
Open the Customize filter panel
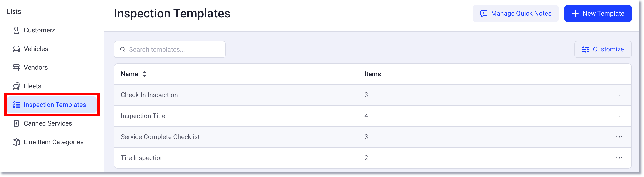pos(603,49)
